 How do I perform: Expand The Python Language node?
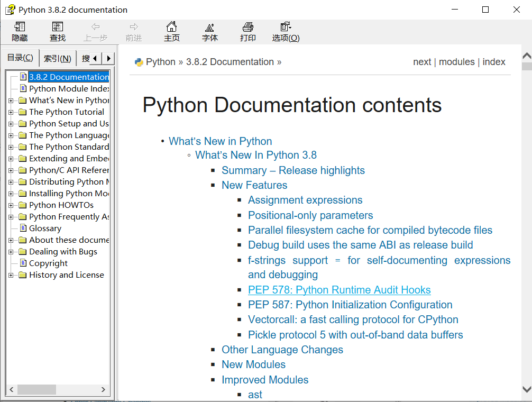pyautogui.click(x=11, y=136)
